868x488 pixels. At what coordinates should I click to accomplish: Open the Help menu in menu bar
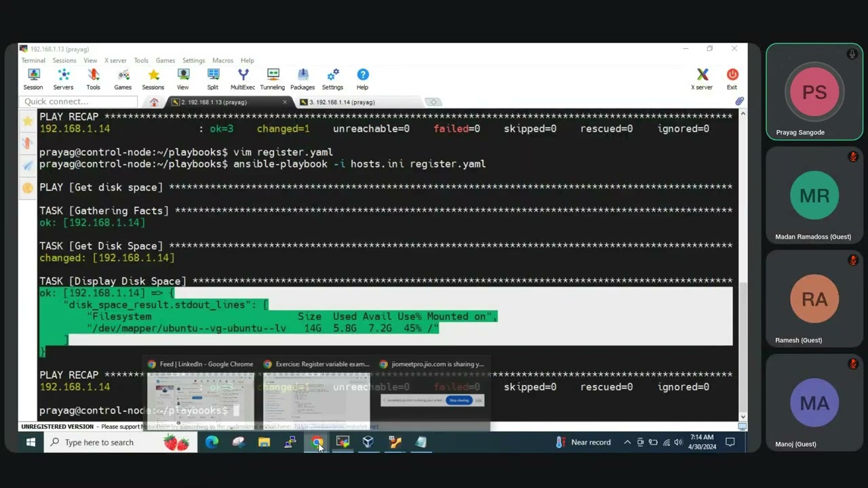click(247, 60)
